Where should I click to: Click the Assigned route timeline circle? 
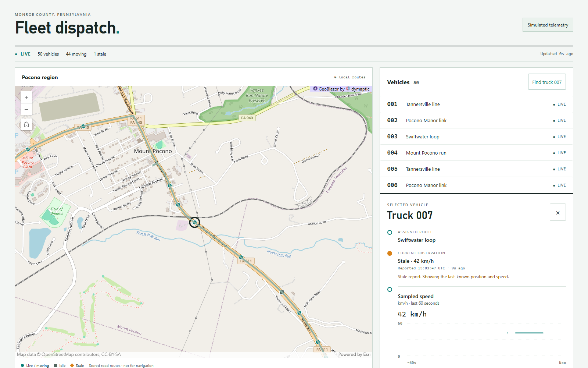coord(390,232)
